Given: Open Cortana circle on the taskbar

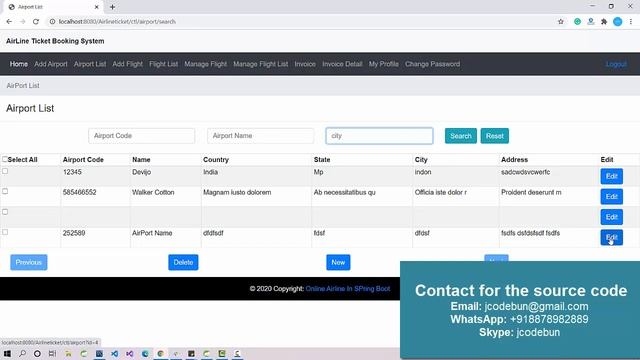Looking at the screenshot, I should click(37, 353).
